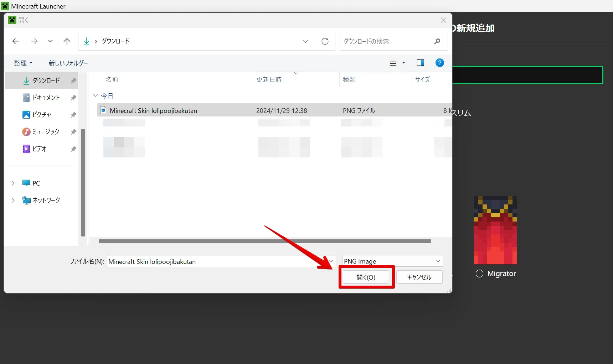Image resolution: width=613 pixels, height=364 pixels.
Task: Collapse the 今日 group
Action: [96, 96]
